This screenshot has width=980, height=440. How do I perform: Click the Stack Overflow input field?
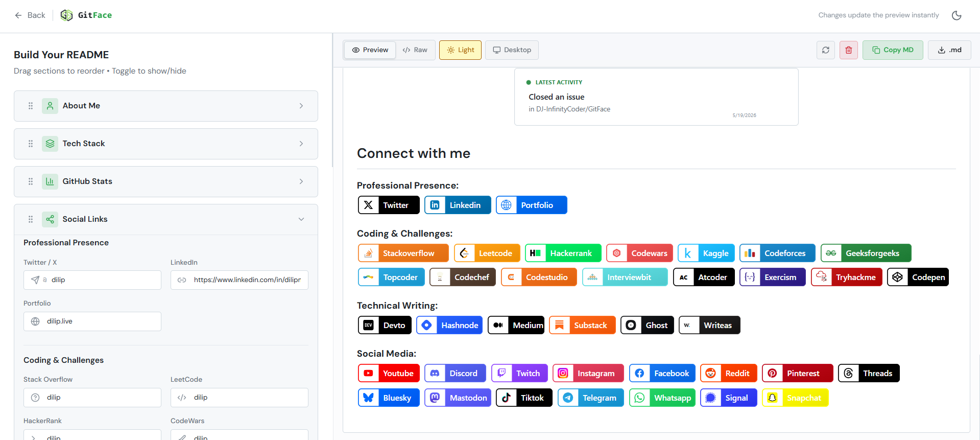(92, 398)
